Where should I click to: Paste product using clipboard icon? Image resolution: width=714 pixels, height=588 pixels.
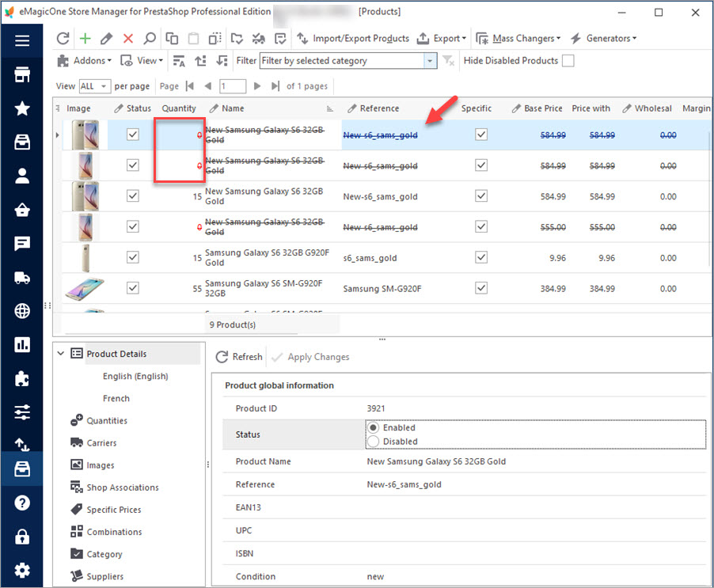pyautogui.click(x=193, y=39)
